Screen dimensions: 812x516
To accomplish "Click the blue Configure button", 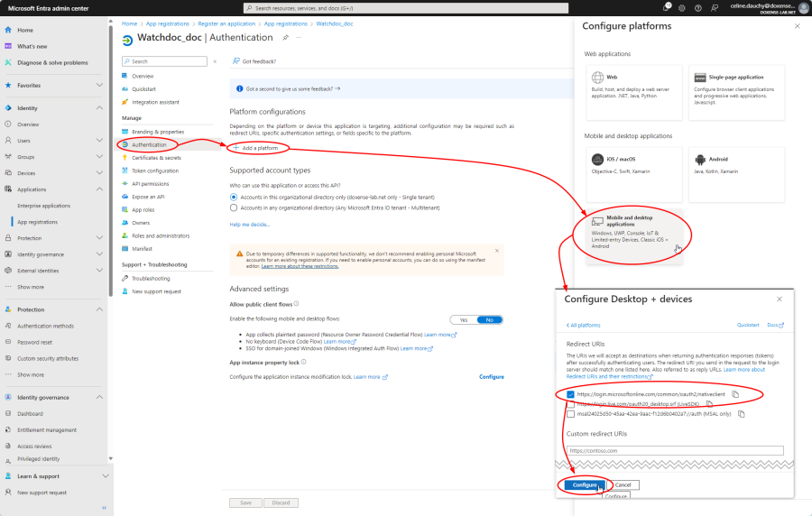I will pos(584,484).
